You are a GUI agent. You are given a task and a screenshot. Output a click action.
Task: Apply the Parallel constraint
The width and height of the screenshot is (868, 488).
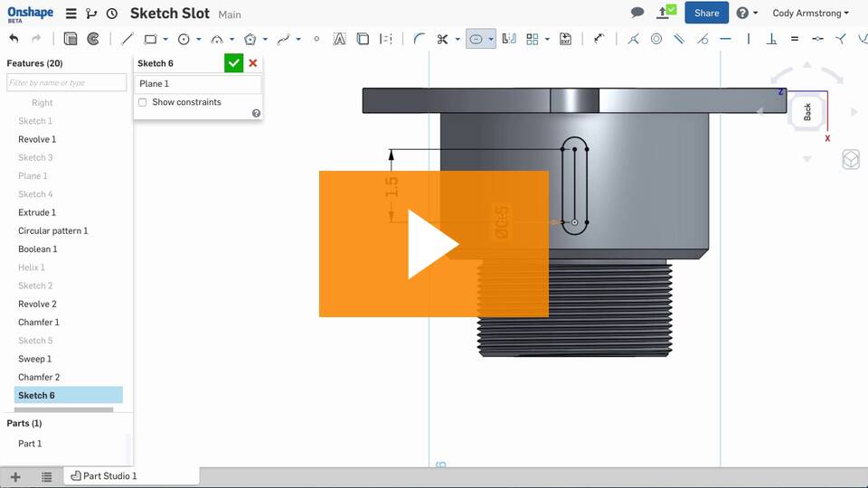pos(679,39)
